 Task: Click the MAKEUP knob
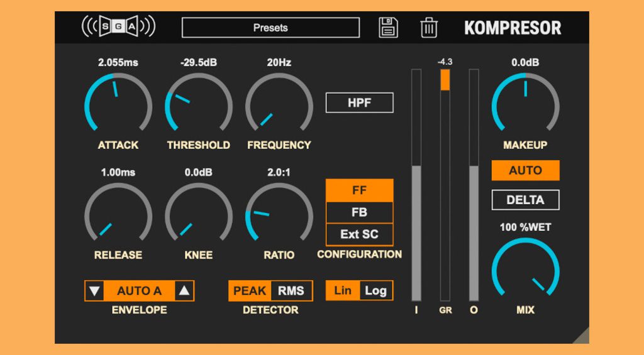525,102
